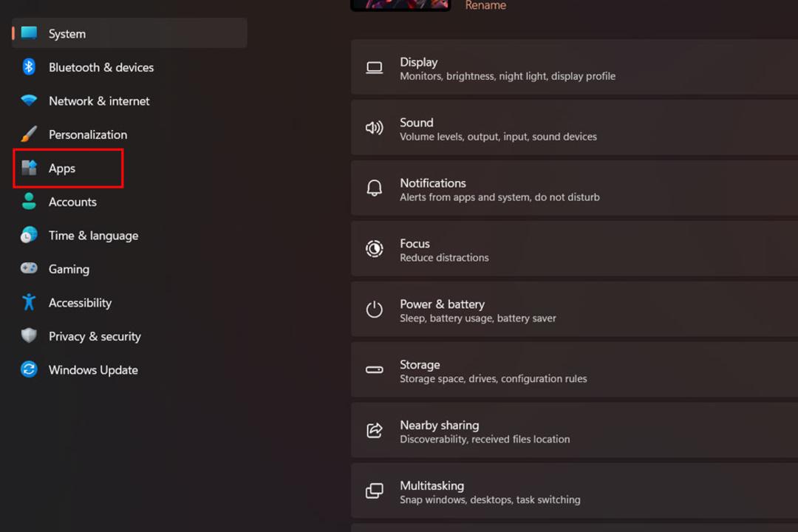Open Focus settings

[x=574, y=250]
